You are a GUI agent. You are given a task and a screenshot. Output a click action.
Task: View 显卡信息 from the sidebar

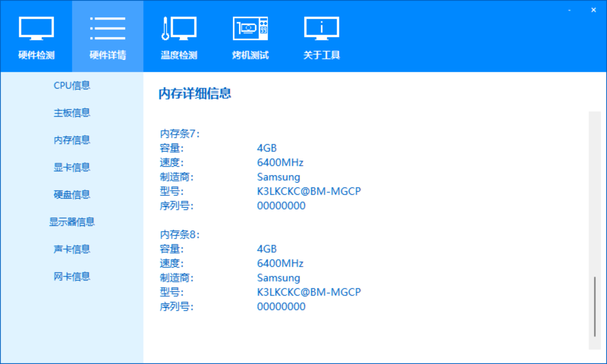tap(72, 167)
